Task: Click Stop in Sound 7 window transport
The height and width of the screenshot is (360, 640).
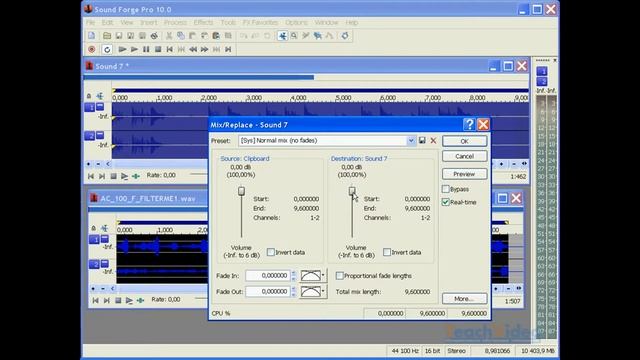Action: (113, 176)
